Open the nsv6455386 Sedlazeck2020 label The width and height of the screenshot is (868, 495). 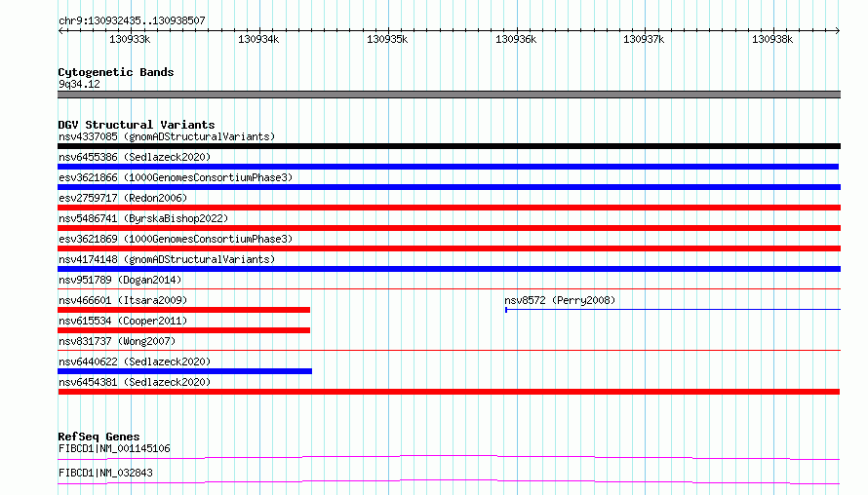tap(135, 157)
